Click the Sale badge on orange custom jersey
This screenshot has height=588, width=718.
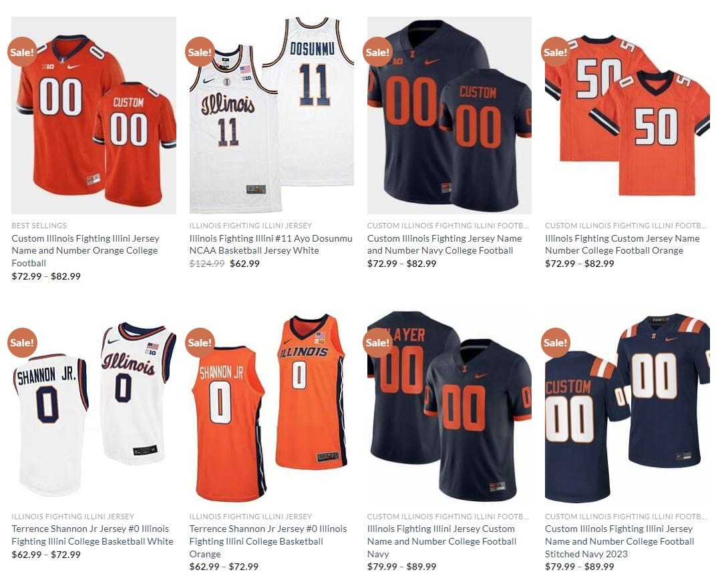[22, 51]
